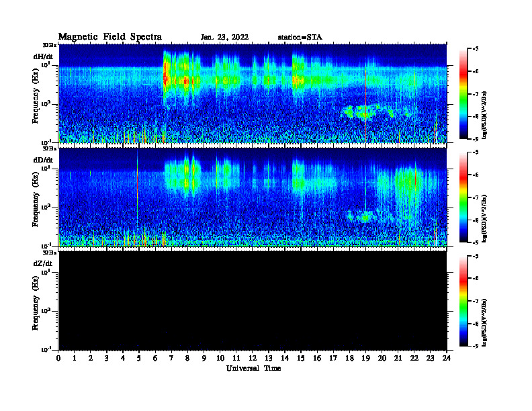
Task: Click the "-5" value on dH/dt color scale
Action: (476, 49)
